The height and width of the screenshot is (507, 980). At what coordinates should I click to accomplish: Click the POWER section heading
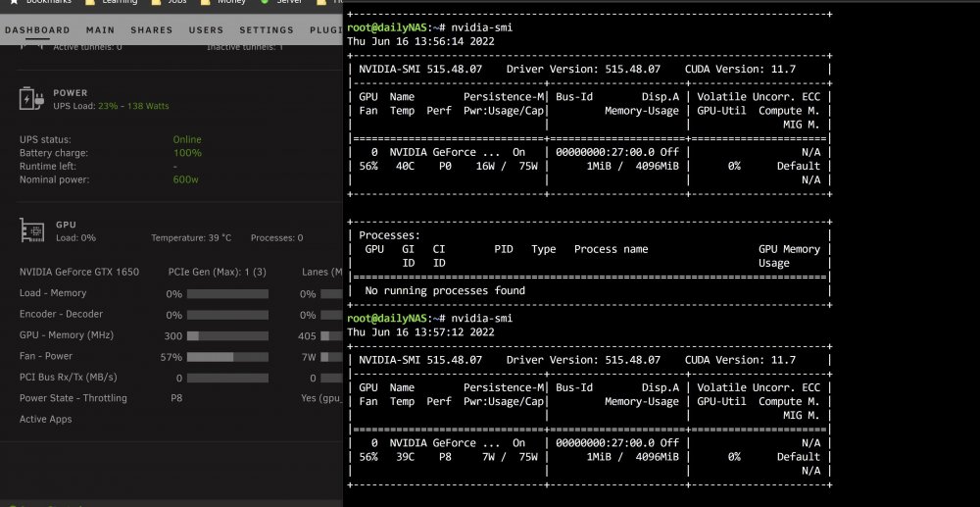click(x=71, y=92)
